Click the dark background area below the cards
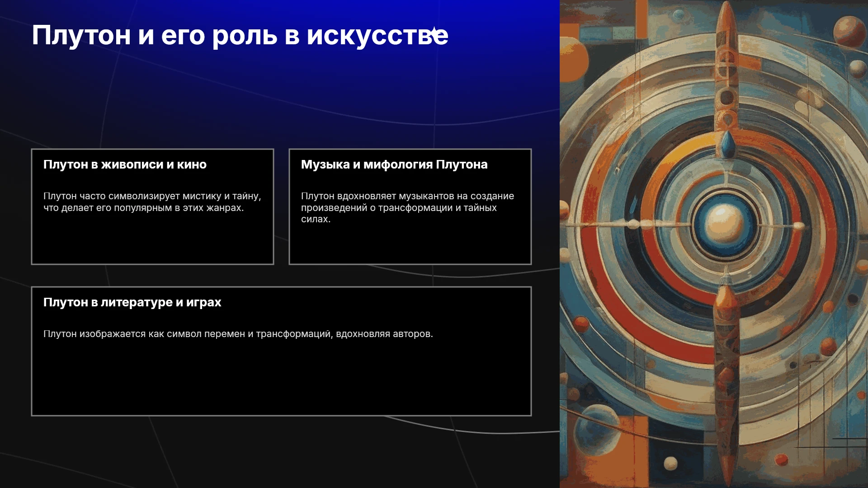868x488 pixels. [x=280, y=452]
